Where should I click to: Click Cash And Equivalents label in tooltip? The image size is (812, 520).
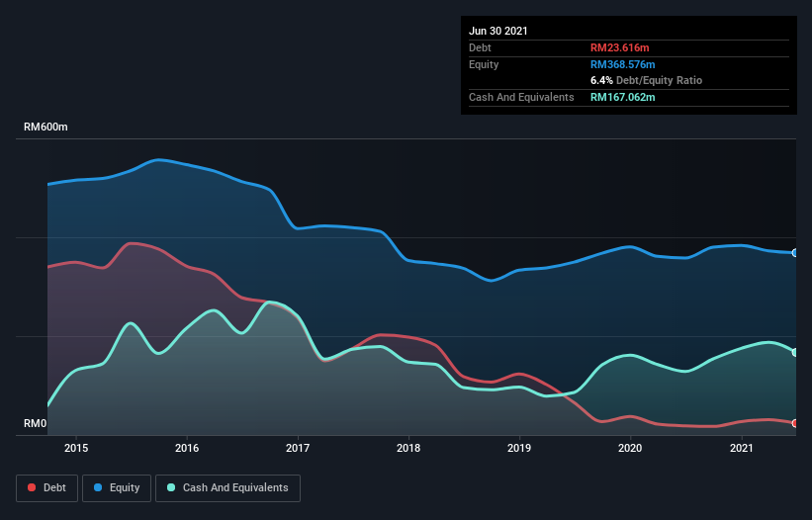click(x=521, y=97)
